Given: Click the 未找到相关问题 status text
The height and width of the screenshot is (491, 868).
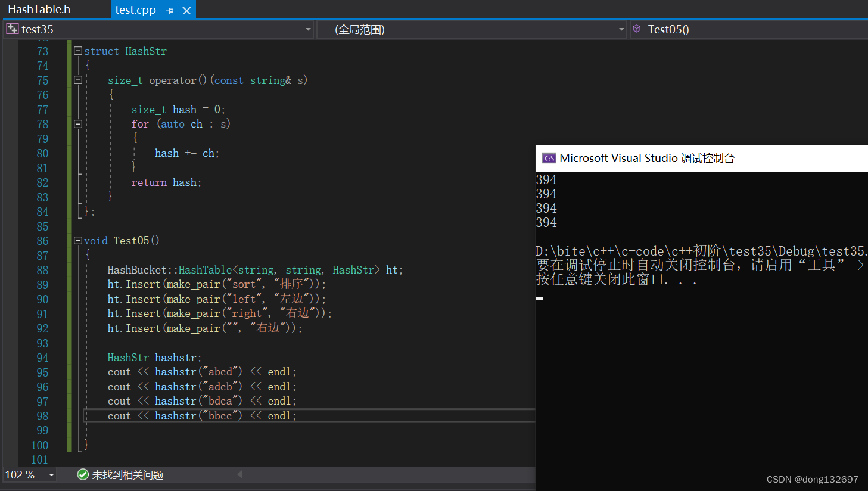Looking at the screenshot, I should (127, 475).
